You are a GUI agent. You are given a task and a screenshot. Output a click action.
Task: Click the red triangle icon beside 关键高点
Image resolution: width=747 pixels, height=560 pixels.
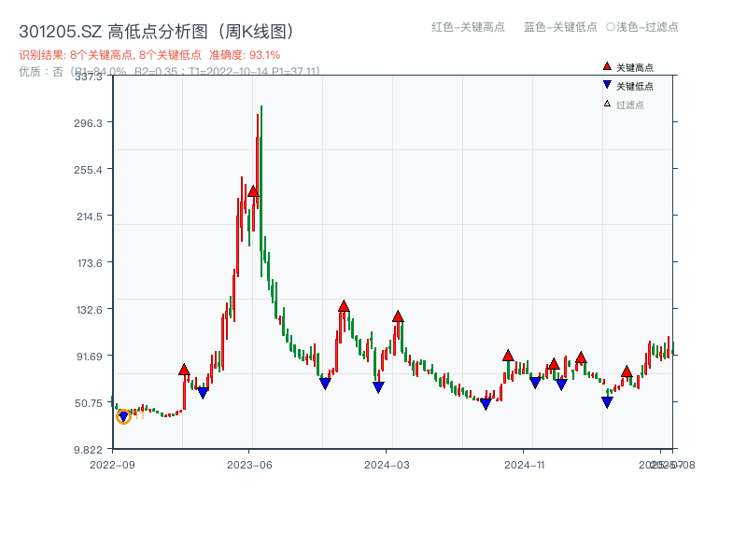tap(605, 65)
